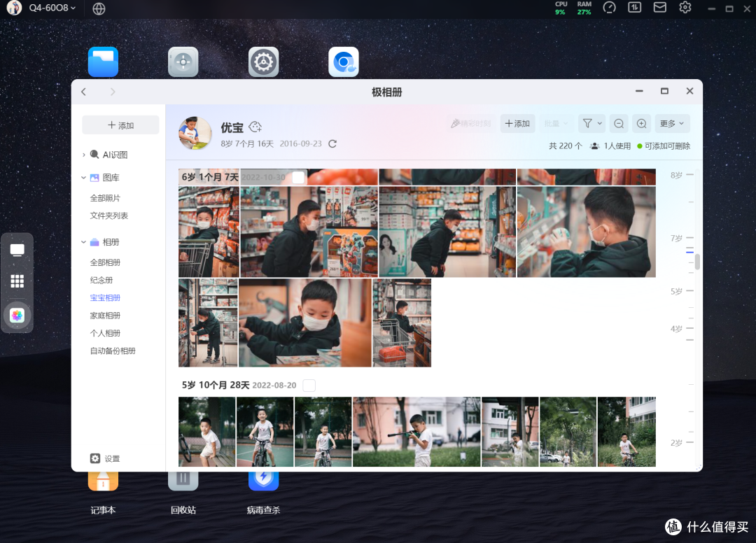Refresh the age with the circular arrow
756x543 pixels.
click(x=332, y=143)
